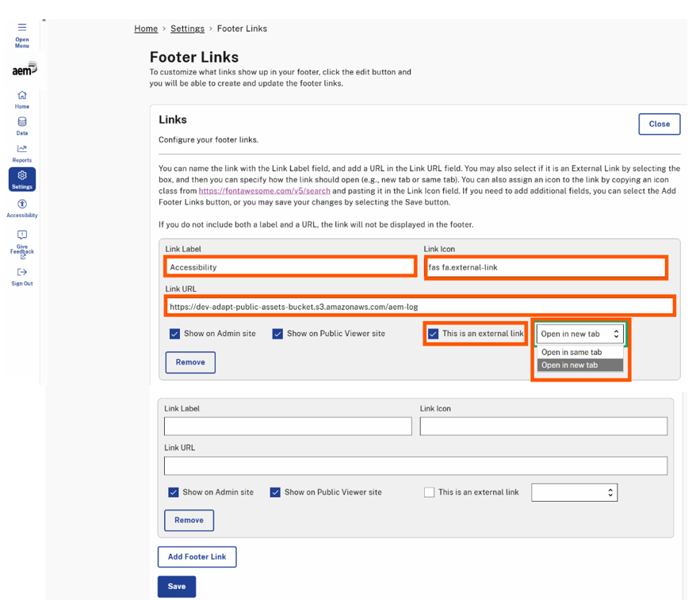Uncheck 'Show on Public Viewer site' in second link

(x=277, y=492)
